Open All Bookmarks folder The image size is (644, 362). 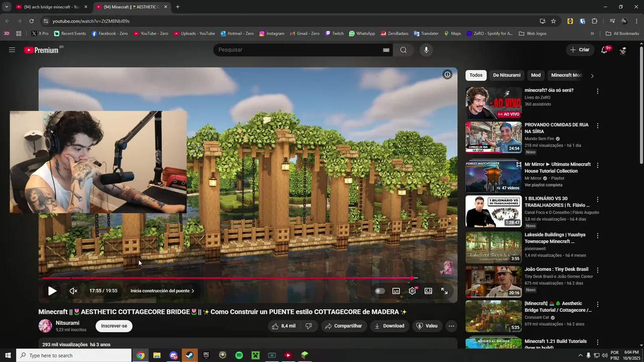coord(622,34)
